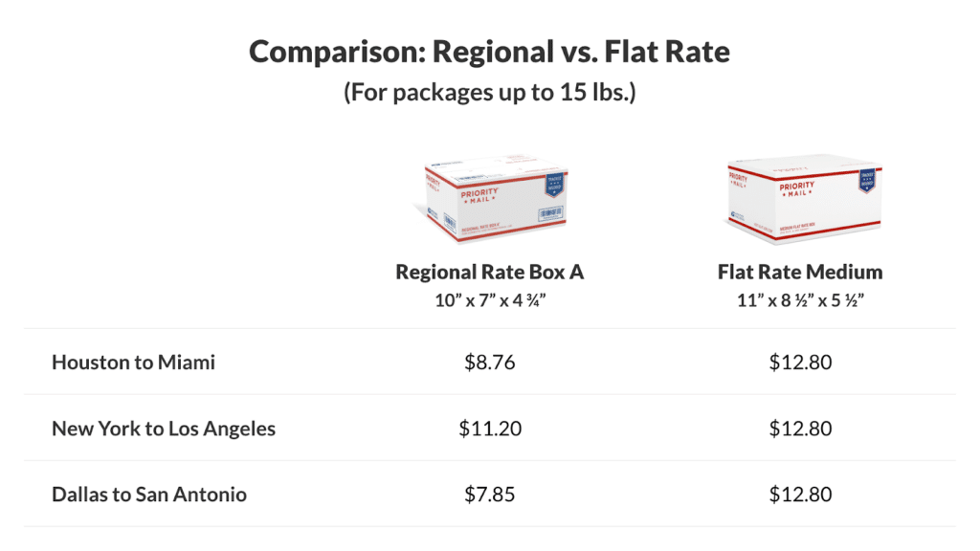Click the blue shield badge on Flat Rate box

[x=867, y=183]
